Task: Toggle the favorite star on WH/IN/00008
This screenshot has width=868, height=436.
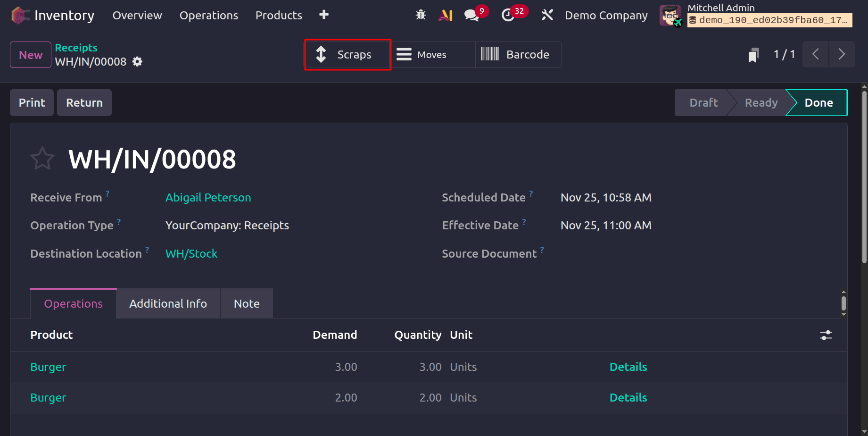Action: tap(42, 158)
